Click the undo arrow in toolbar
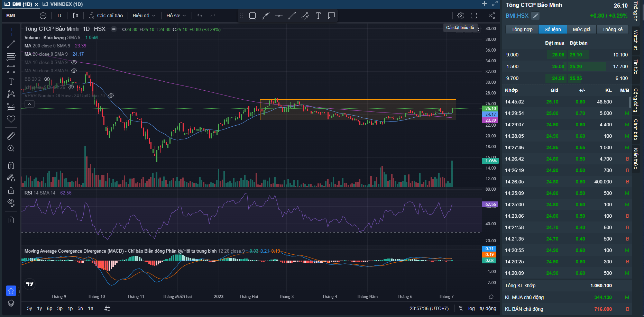 [200, 16]
